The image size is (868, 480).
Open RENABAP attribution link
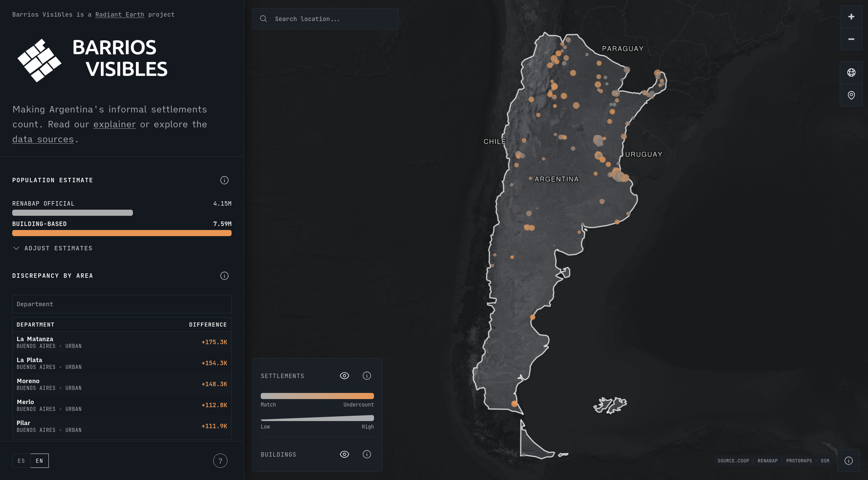click(x=768, y=461)
